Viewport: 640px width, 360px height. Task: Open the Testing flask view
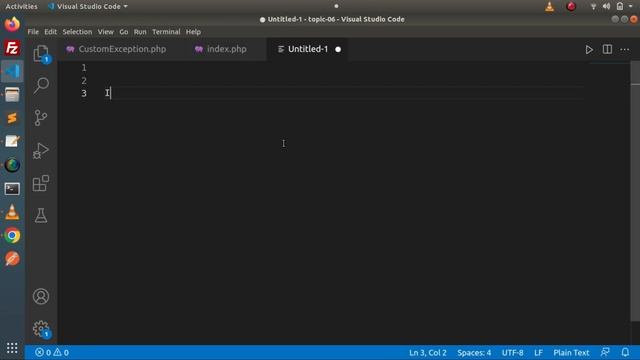(41, 215)
